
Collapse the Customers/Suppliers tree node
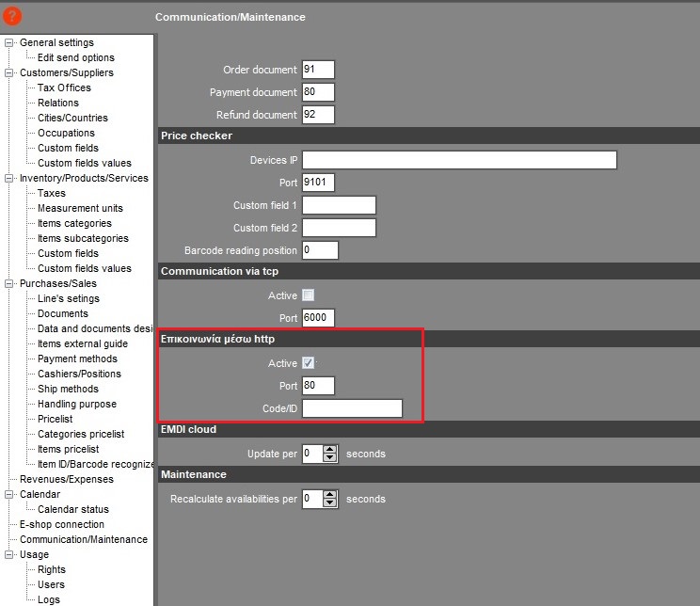click(8, 72)
